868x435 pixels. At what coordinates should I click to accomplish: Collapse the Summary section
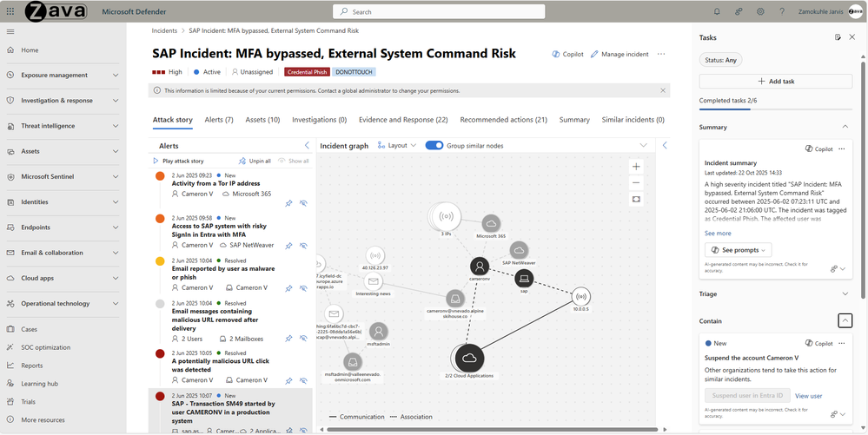click(x=845, y=127)
